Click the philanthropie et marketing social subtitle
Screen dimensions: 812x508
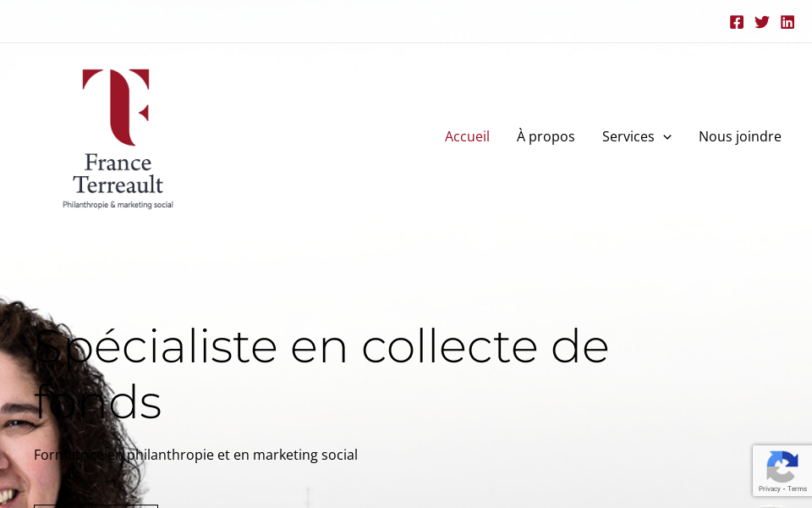[x=195, y=455]
